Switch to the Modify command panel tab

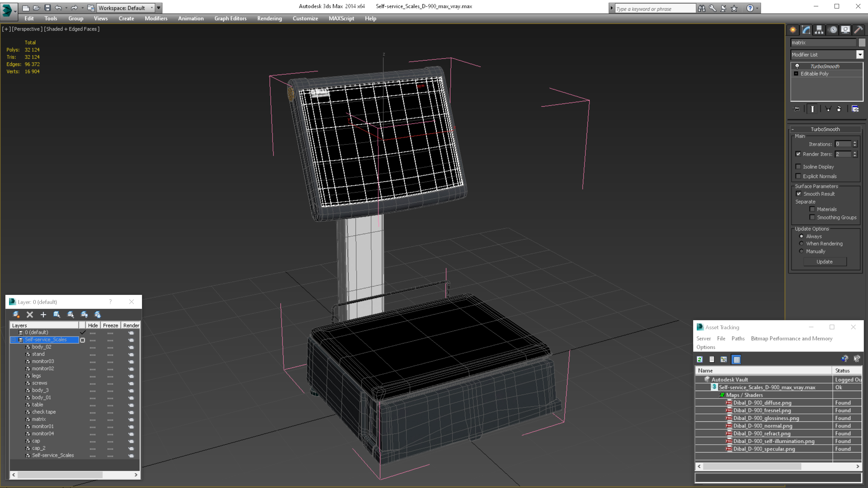click(806, 30)
